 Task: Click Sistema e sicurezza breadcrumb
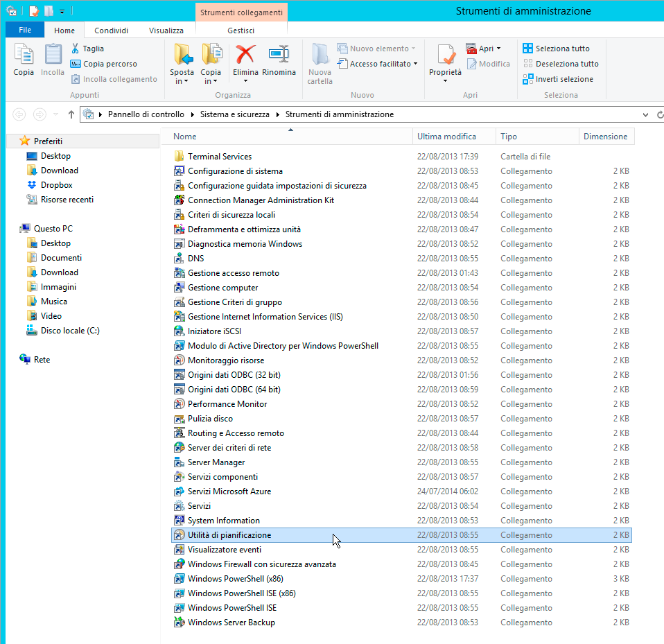tap(234, 114)
